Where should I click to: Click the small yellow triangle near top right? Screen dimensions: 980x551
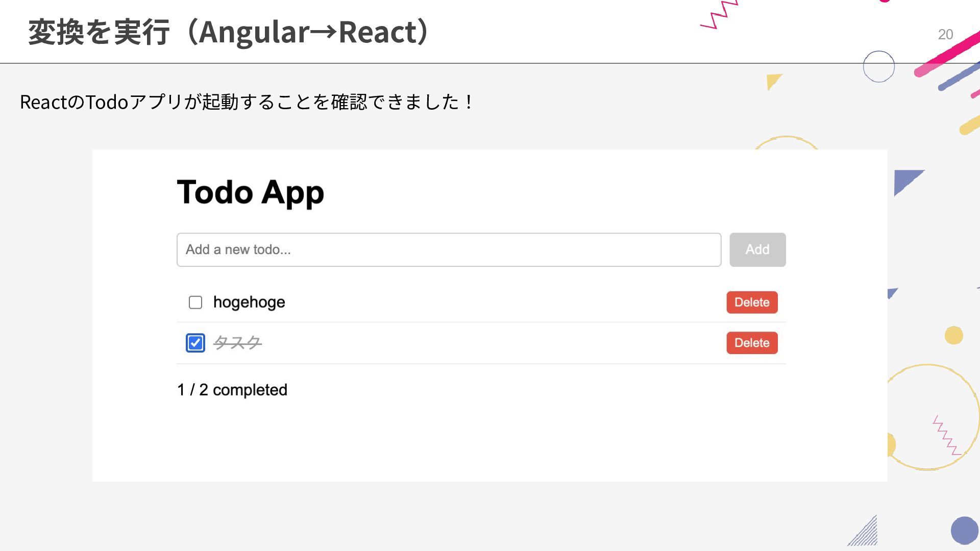point(772,81)
